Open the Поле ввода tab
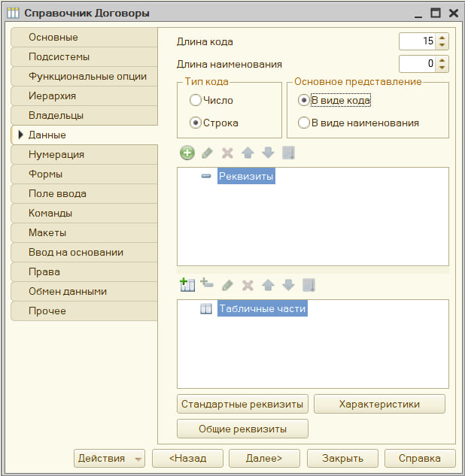The height and width of the screenshot is (476, 465). [x=84, y=194]
